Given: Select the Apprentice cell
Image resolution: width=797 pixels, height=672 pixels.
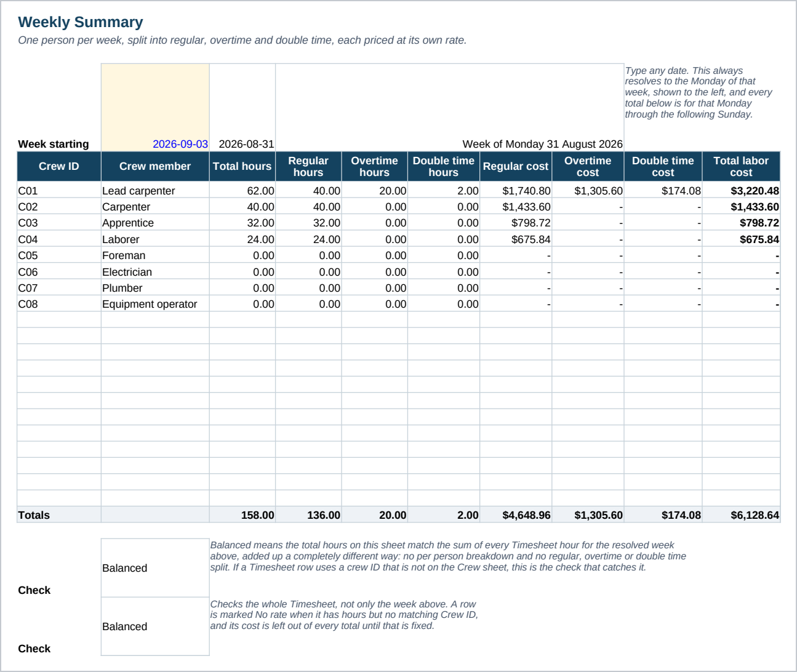Looking at the screenshot, I should point(155,223).
